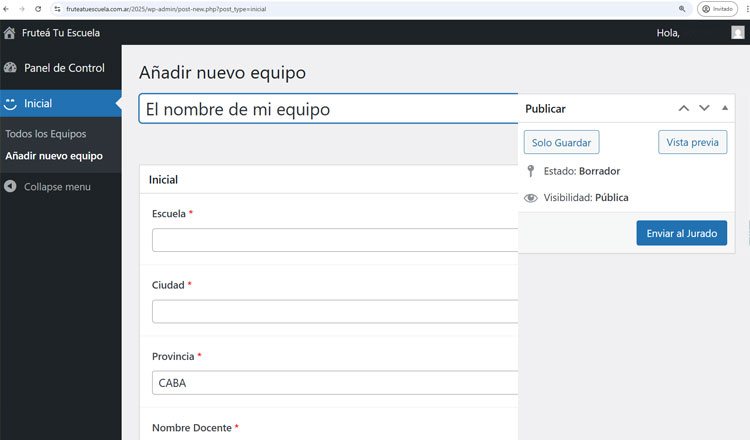The height and width of the screenshot is (440, 750).
Task: Collapse the Publicar panel with triangle toggle
Action: 725,108
